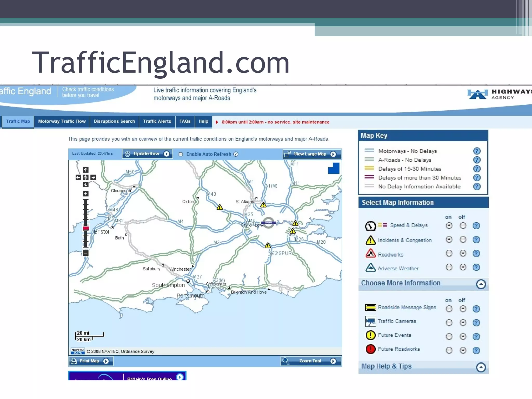The image size is (532, 399).
Task: Open the Motorway Traffic Flow tab
Action: click(x=62, y=122)
